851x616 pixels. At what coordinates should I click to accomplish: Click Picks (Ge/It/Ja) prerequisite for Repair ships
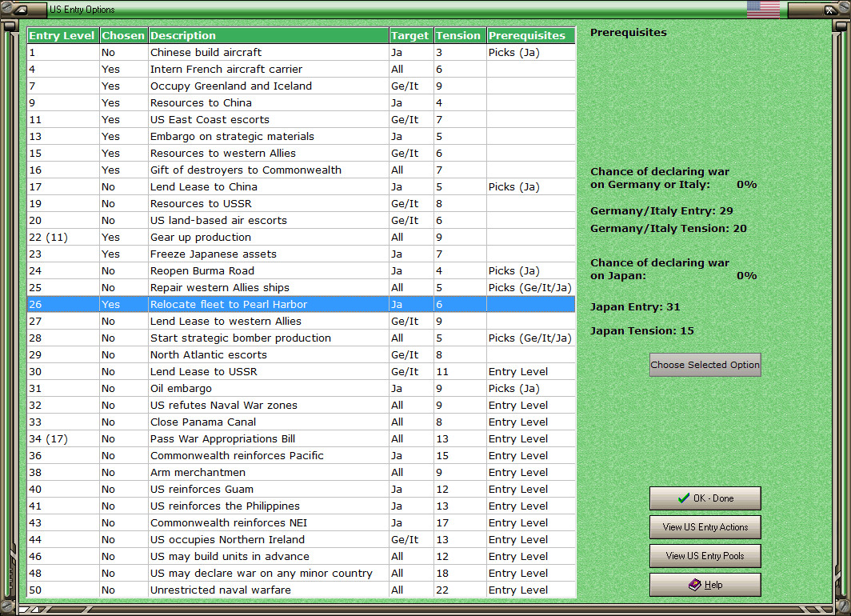[x=530, y=288]
